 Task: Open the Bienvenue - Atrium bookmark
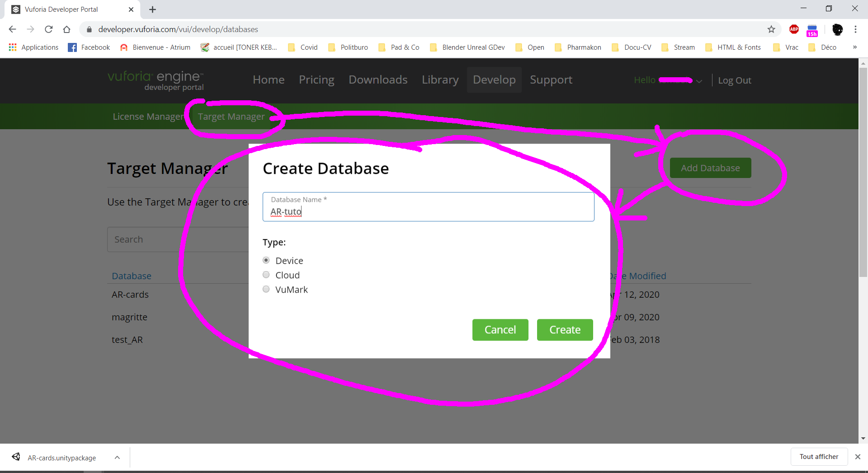coord(155,47)
